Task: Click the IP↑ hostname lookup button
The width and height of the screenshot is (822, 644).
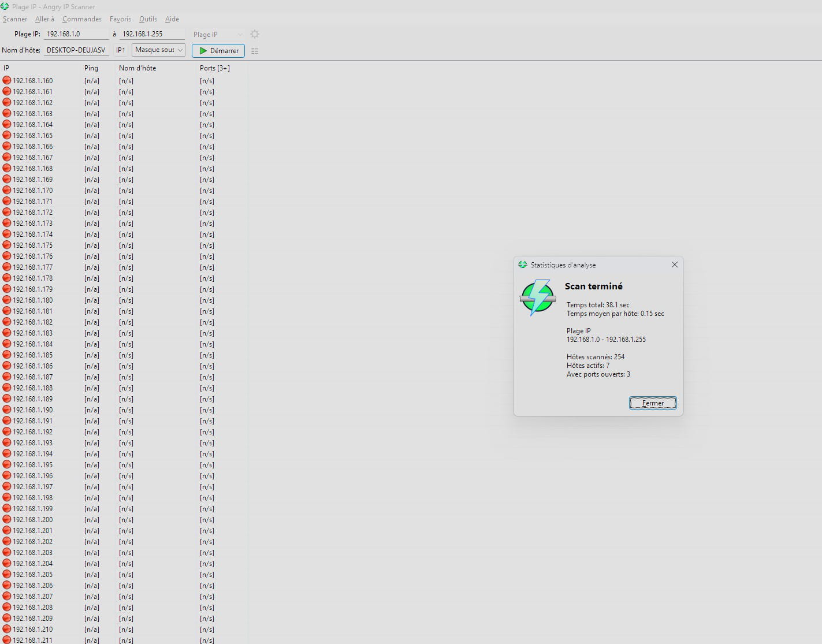Action: point(120,50)
